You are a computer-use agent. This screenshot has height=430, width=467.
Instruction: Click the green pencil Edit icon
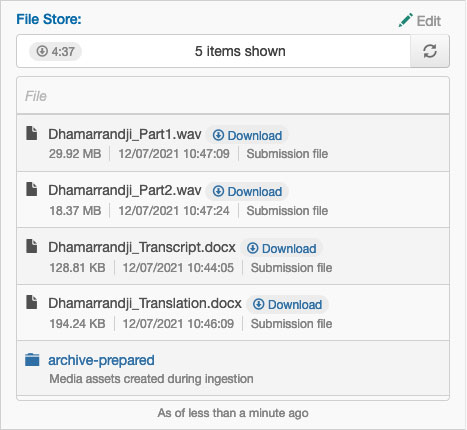click(406, 20)
